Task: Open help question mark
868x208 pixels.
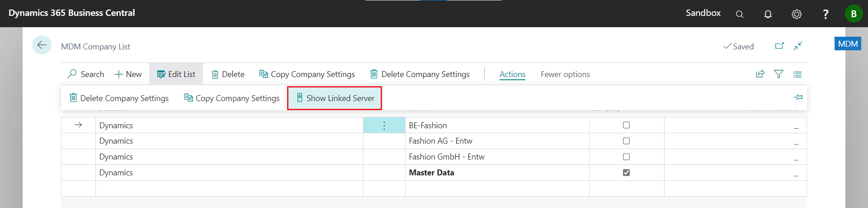Action: (826, 14)
